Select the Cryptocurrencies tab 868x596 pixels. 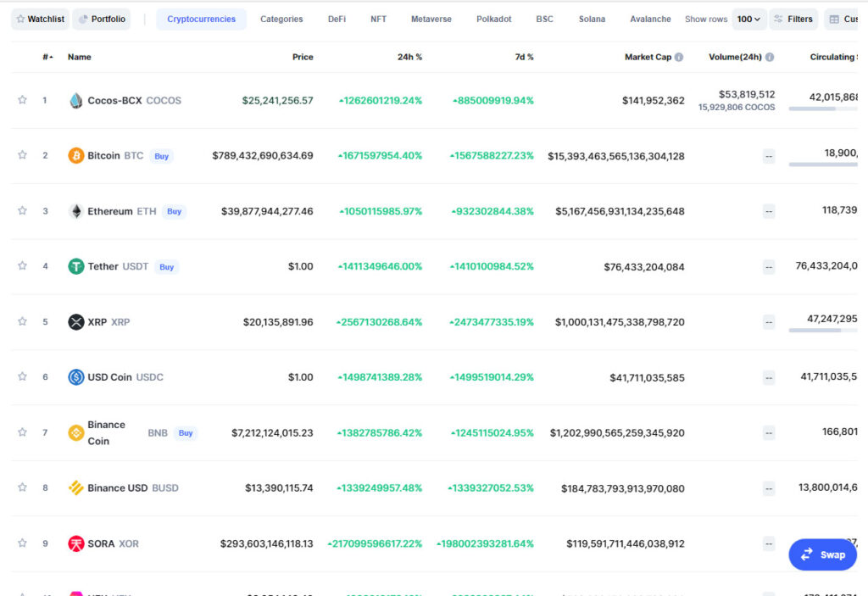[x=202, y=19]
